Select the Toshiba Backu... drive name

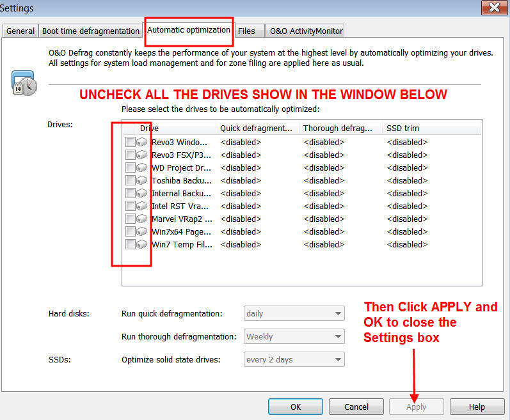click(182, 180)
